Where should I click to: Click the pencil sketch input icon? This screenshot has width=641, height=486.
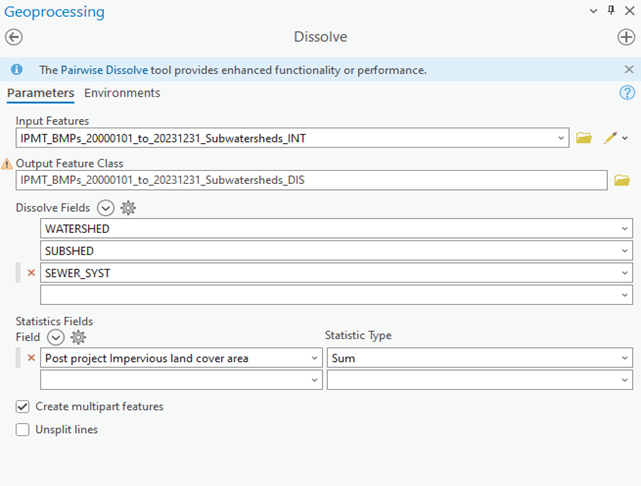coord(610,138)
